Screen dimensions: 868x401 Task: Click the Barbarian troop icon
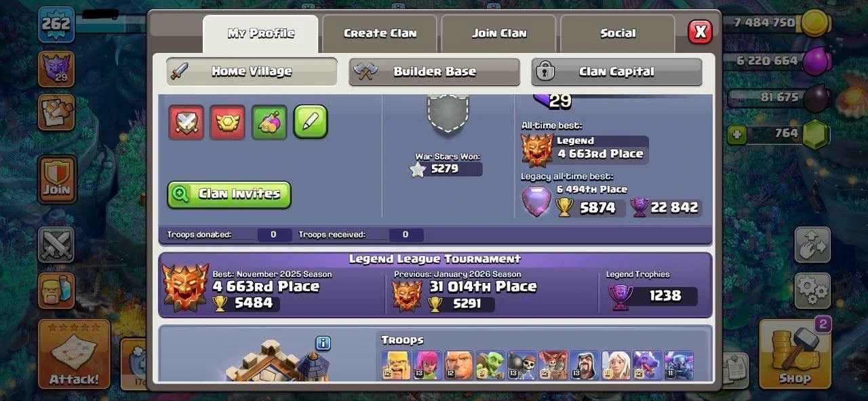pyautogui.click(x=396, y=365)
